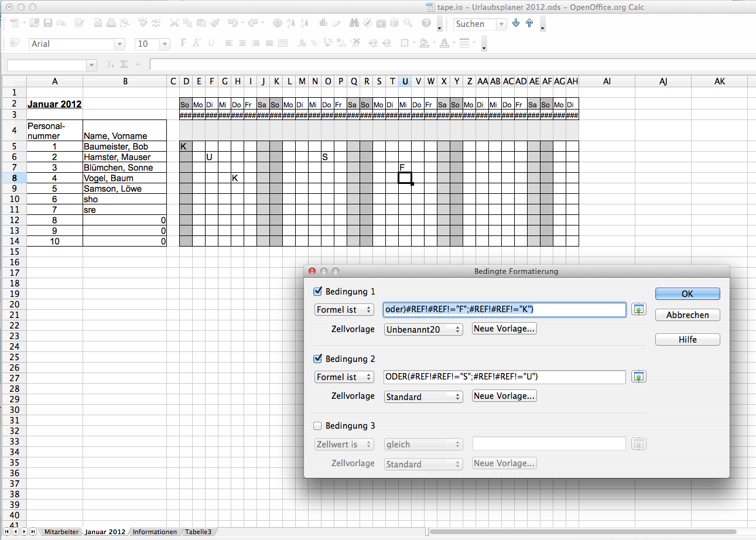
Task: Select the Januar 2012 sheet tab
Action: (x=105, y=532)
